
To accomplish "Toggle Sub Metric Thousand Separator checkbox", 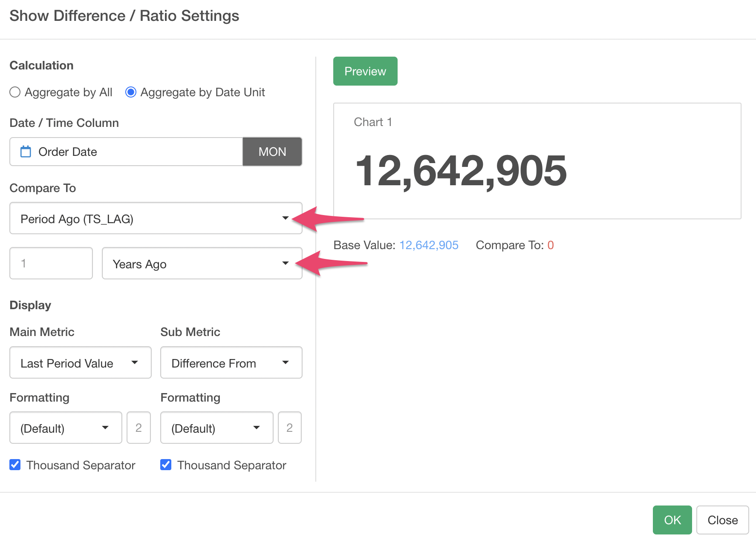I will click(166, 465).
